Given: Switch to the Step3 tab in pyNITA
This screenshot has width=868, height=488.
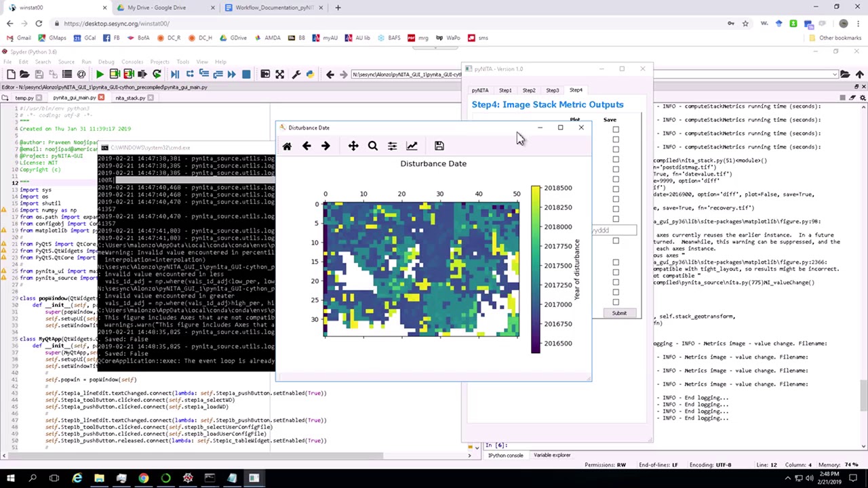Looking at the screenshot, I should coord(552,90).
